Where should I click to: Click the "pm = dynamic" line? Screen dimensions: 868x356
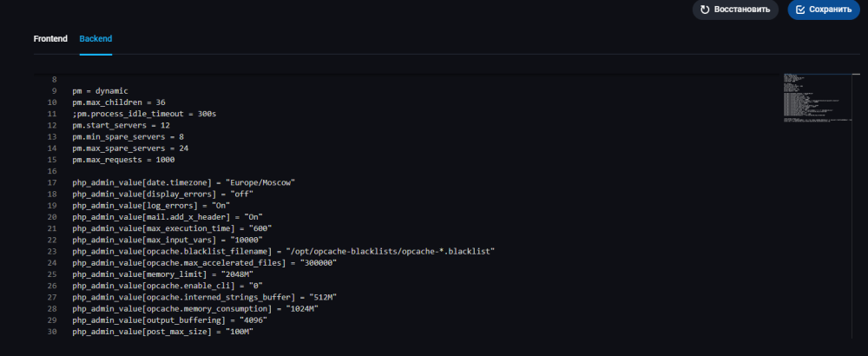(100, 91)
